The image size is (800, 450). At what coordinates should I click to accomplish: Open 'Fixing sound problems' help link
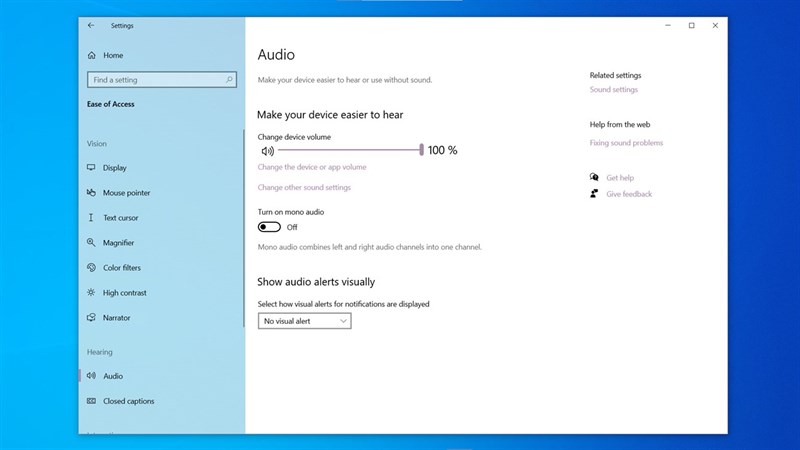627,143
